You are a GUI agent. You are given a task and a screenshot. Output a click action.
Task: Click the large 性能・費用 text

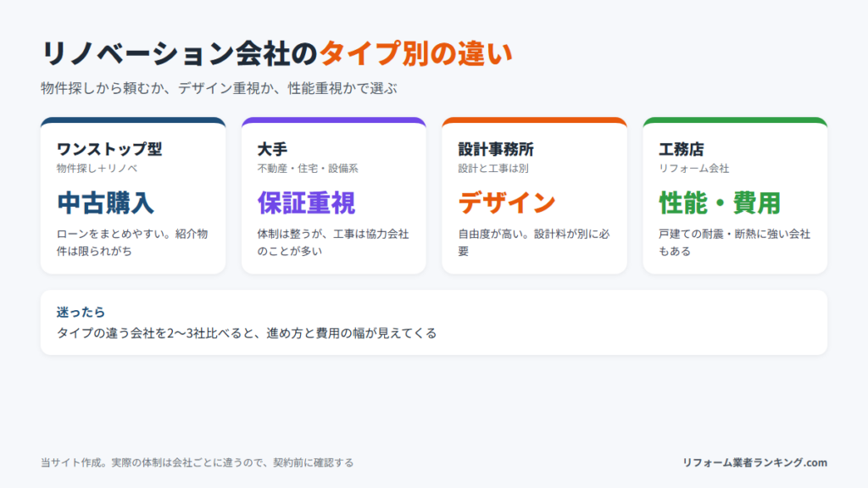pyautogui.click(x=720, y=203)
